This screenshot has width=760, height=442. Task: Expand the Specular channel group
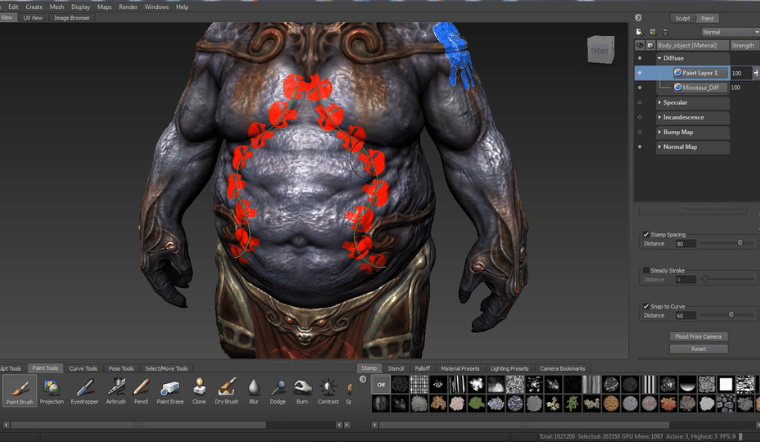659,102
